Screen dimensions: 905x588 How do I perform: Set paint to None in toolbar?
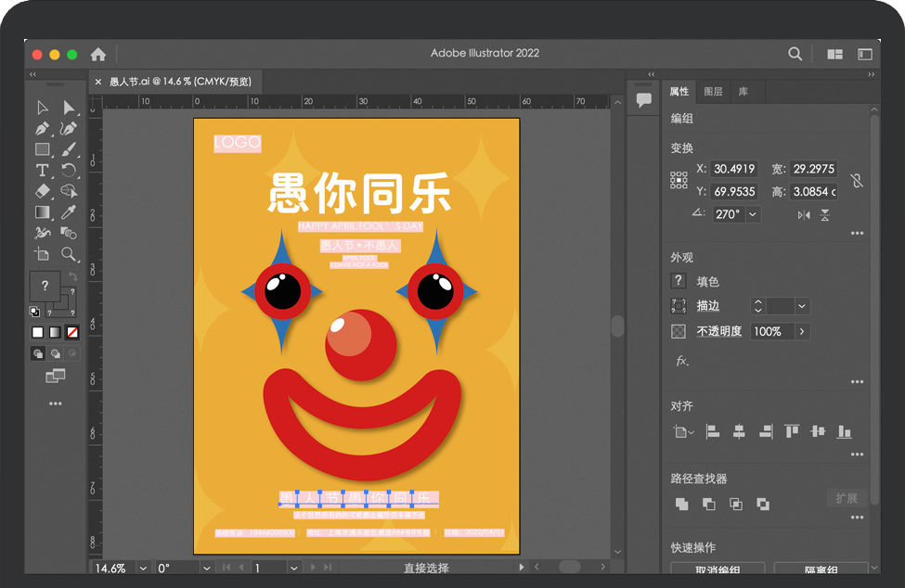(x=71, y=332)
